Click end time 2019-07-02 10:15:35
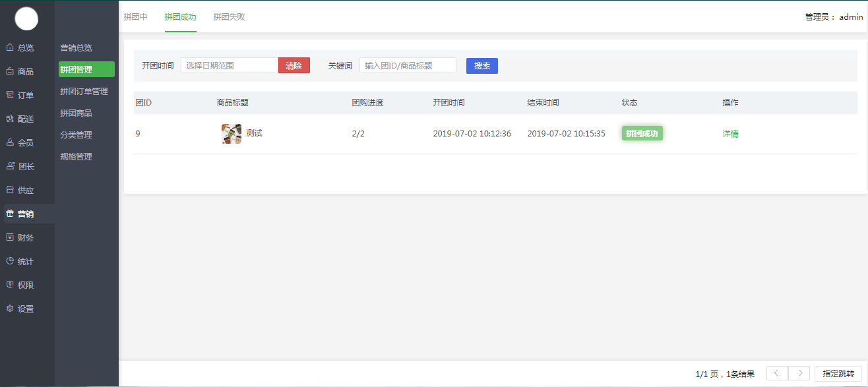 567,134
